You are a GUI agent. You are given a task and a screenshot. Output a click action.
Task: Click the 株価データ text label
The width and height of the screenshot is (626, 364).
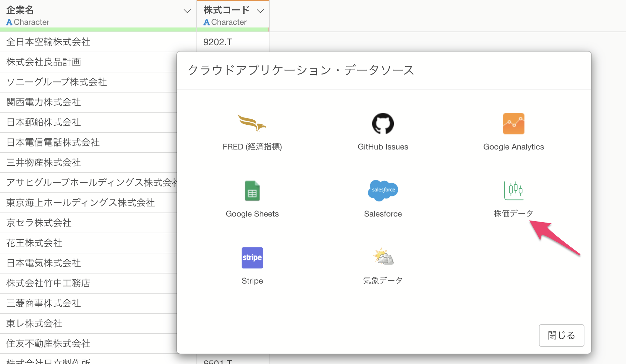[x=513, y=214]
